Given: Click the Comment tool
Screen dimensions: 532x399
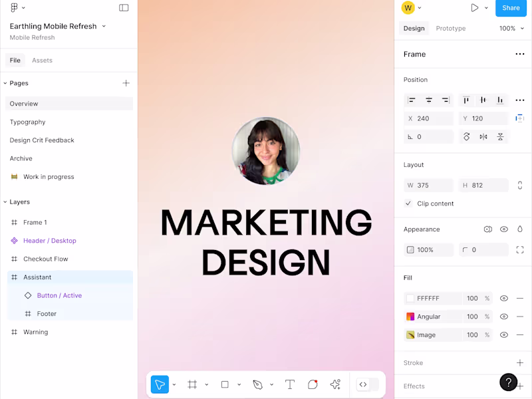Looking at the screenshot, I should [313, 384].
